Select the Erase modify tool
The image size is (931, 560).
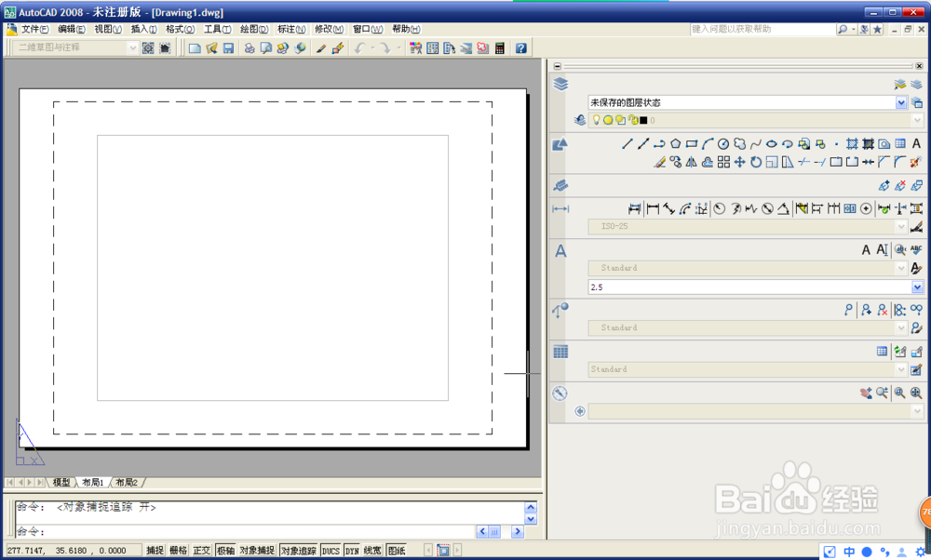[660, 162]
